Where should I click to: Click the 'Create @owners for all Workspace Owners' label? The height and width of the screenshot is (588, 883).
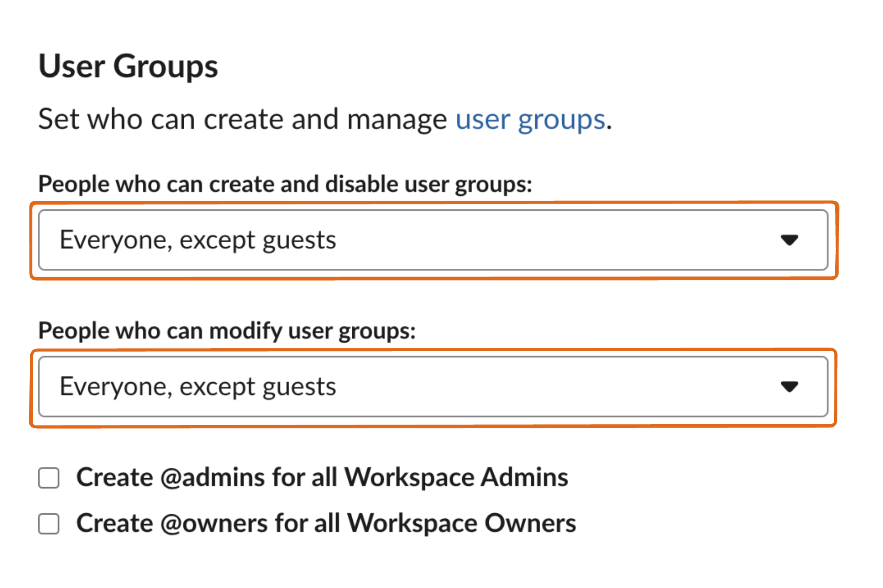pyautogui.click(x=326, y=523)
